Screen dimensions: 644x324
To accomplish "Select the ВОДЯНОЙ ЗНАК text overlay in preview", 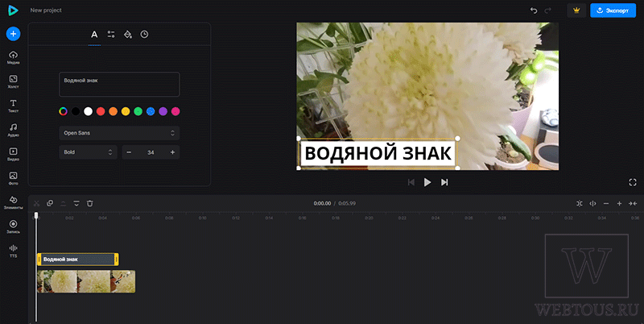I will [x=378, y=153].
